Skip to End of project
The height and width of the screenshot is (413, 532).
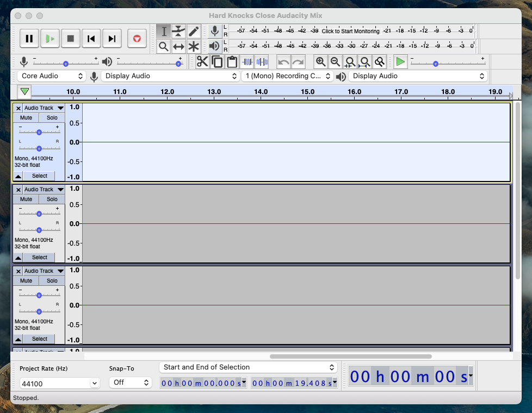coord(112,39)
